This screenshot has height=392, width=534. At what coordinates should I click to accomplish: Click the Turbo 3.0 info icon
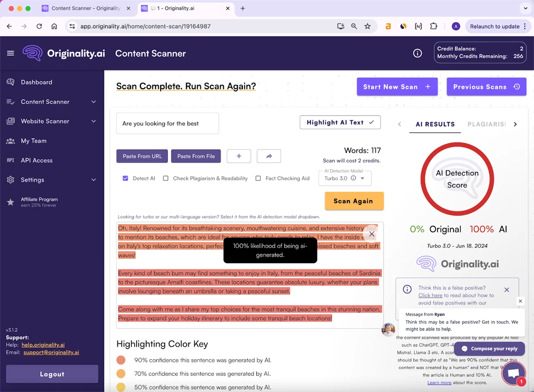(353, 178)
